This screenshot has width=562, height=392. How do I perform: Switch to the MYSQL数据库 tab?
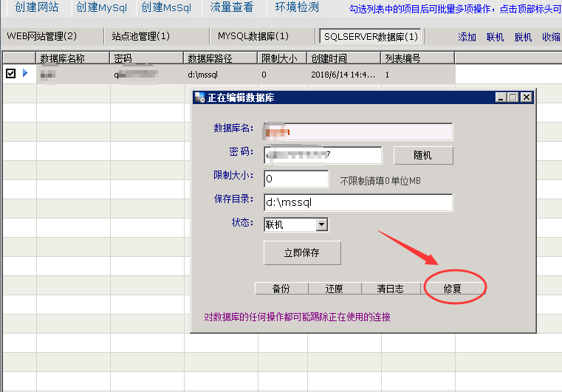tap(253, 36)
